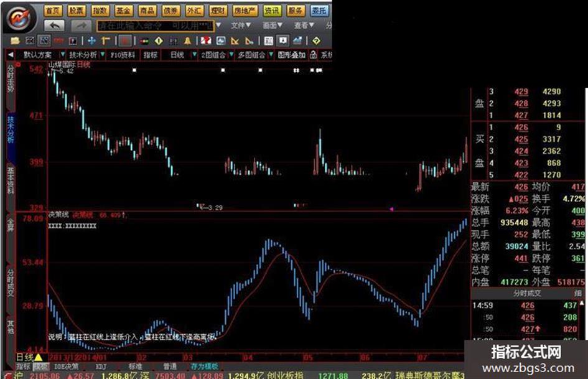Viewport: 588px width, 379px height.
Task: Click the 存为模板 save template link
Action: click(204, 366)
